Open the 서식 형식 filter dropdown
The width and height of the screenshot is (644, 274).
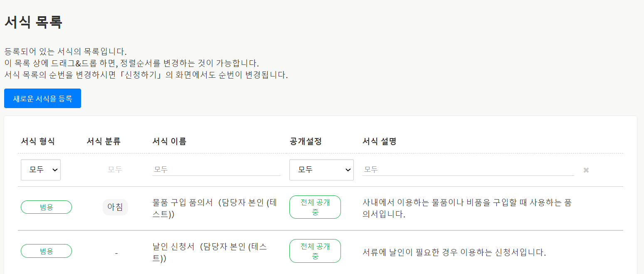click(41, 170)
